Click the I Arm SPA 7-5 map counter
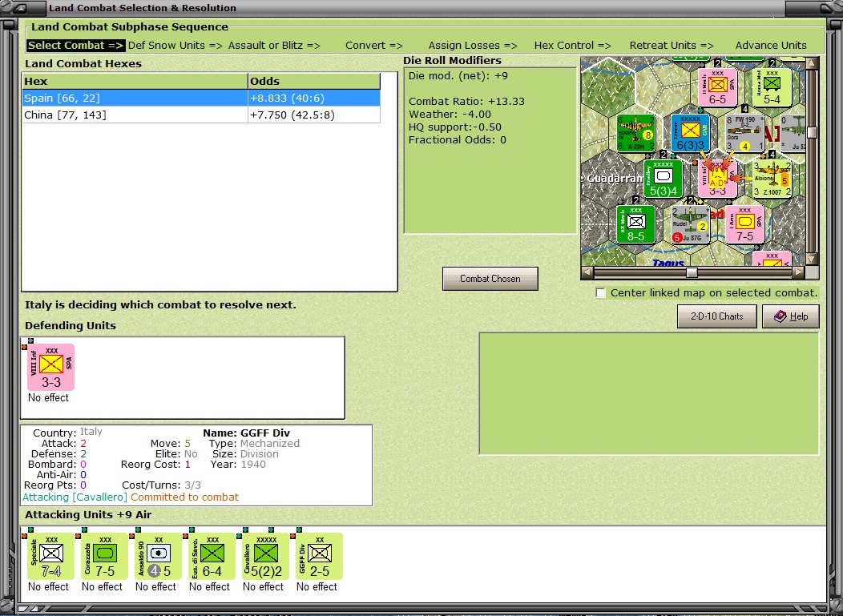The image size is (843, 616). (x=744, y=224)
